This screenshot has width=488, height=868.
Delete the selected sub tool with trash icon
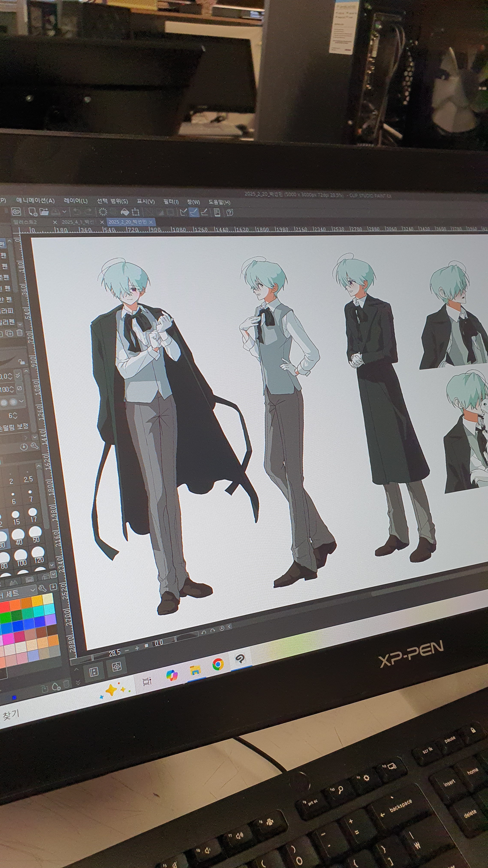[x=20, y=333]
